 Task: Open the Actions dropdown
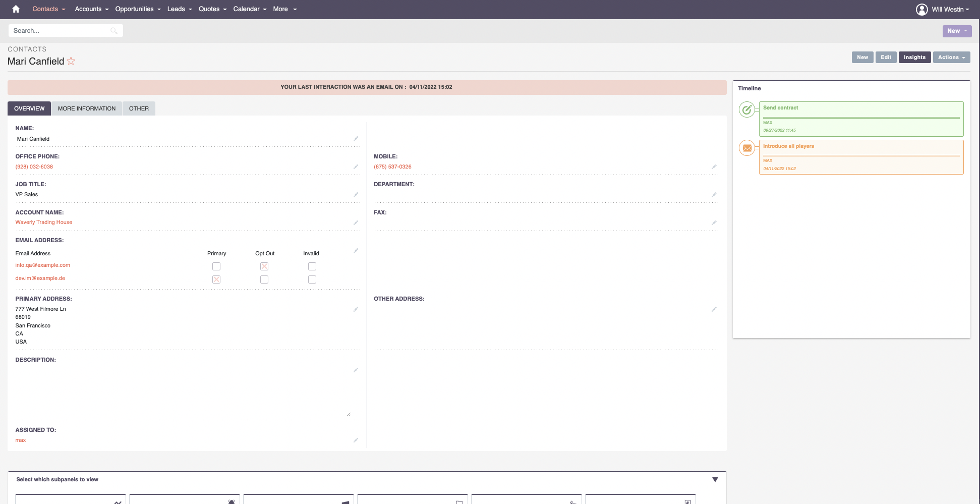(x=951, y=58)
